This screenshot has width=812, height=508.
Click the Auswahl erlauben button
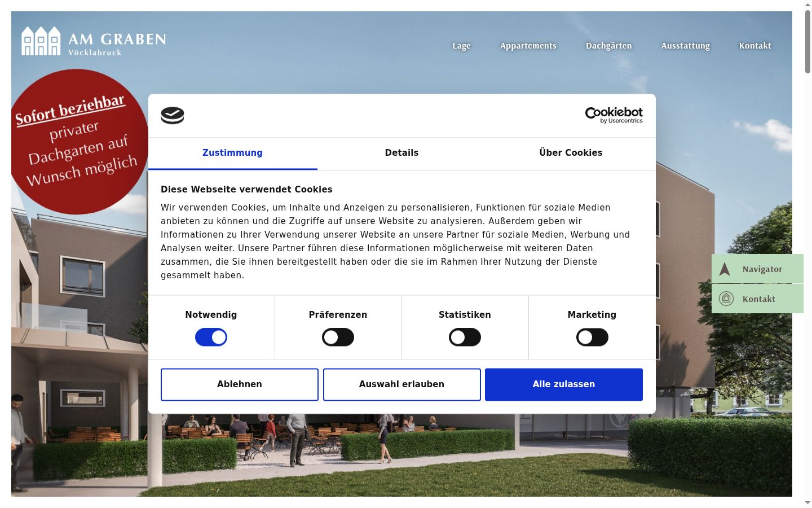(401, 384)
